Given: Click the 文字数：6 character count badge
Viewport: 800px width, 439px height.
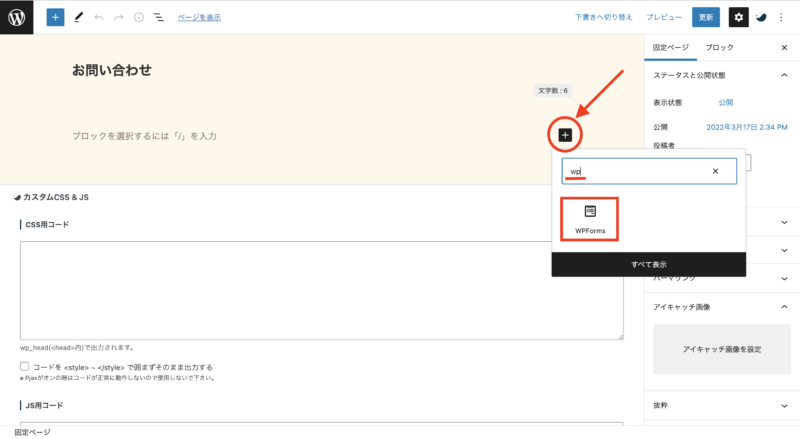Looking at the screenshot, I should point(553,91).
